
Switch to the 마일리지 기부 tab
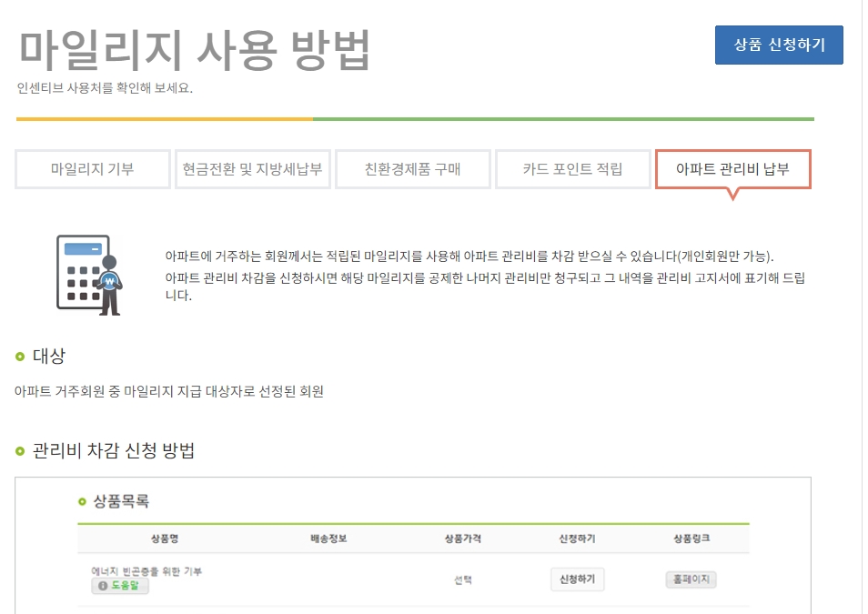pyautogui.click(x=92, y=167)
